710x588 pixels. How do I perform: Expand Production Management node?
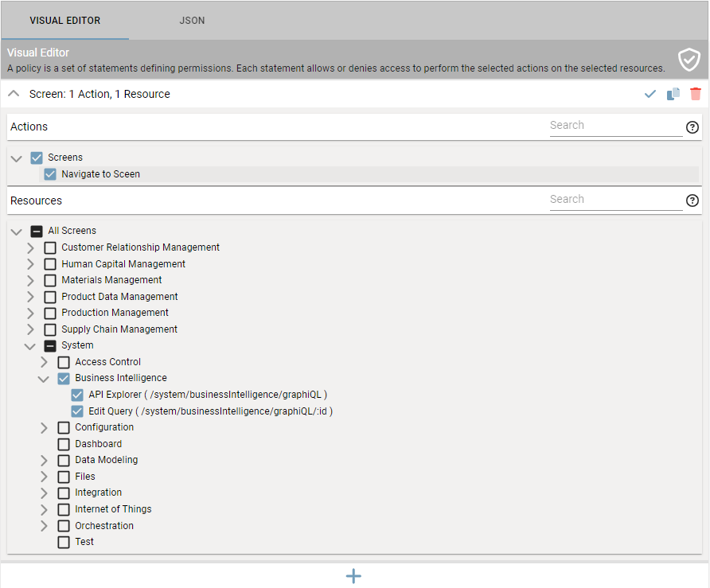(x=30, y=313)
